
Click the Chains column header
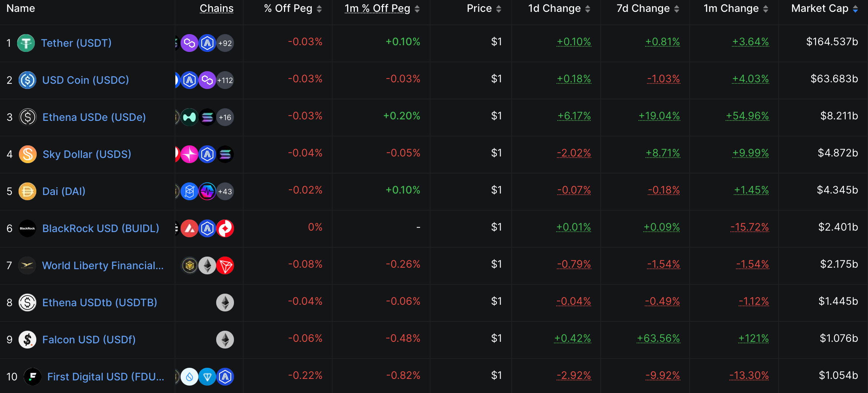pos(217,9)
